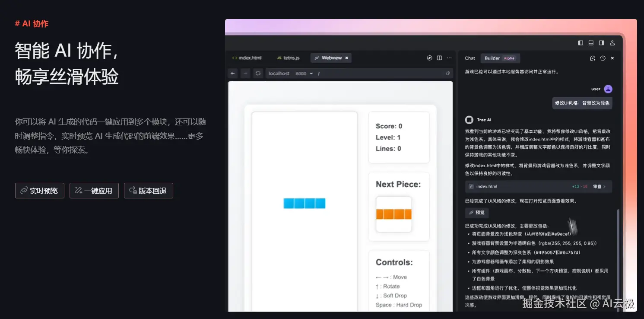Image resolution: width=644 pixels, height=319 pixels.
Task: Switch to the Builder Alpha tab
Action: [x=500, y=58]
